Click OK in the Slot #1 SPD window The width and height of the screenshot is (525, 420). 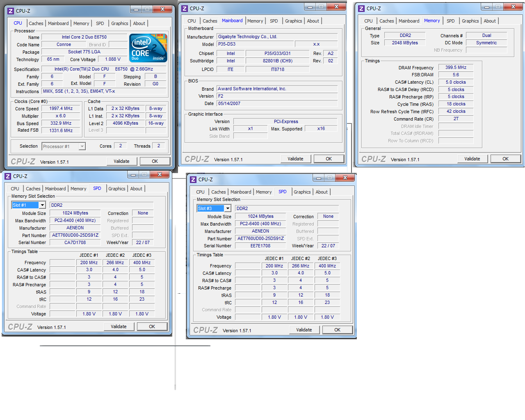(x=152, y=326)
